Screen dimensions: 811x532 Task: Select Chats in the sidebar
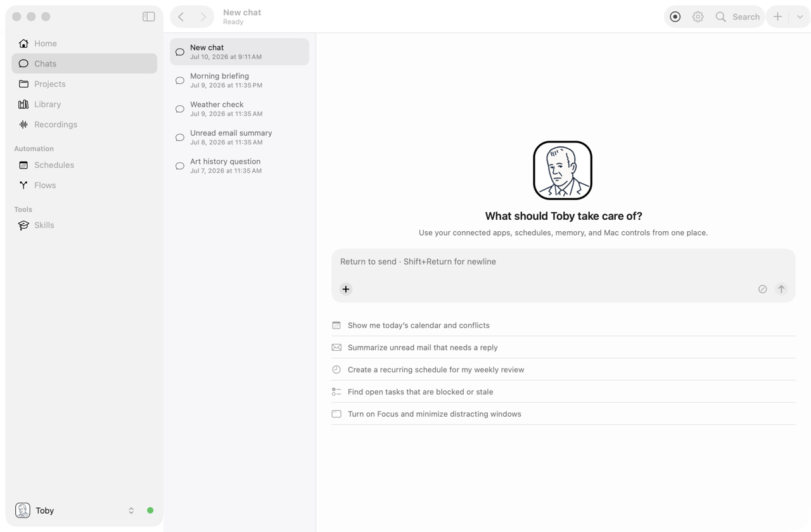point(84,63)
